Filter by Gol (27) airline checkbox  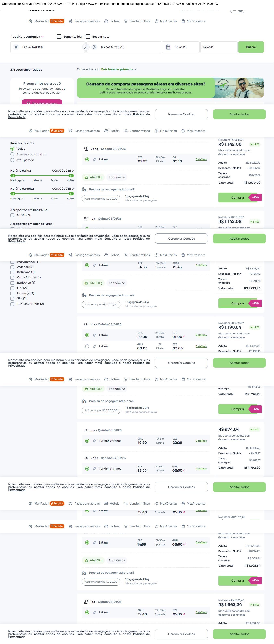point(12,288)
